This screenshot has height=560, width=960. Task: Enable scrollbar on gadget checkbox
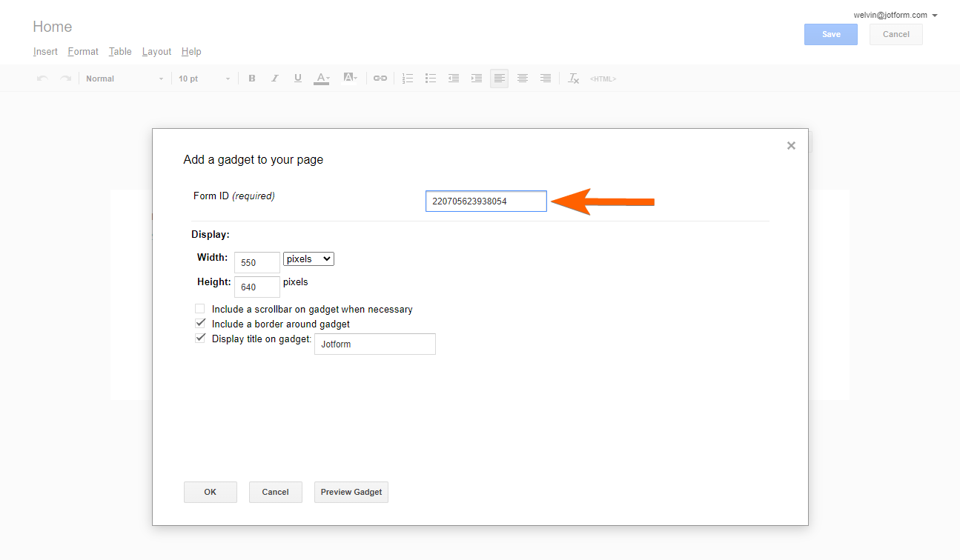pos(200,309)
